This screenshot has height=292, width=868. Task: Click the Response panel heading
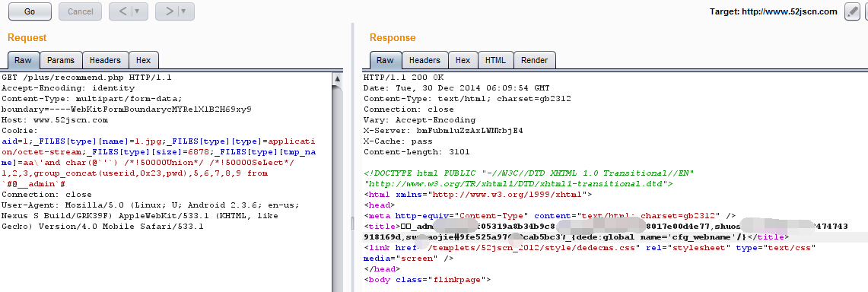tap(393, 37)
